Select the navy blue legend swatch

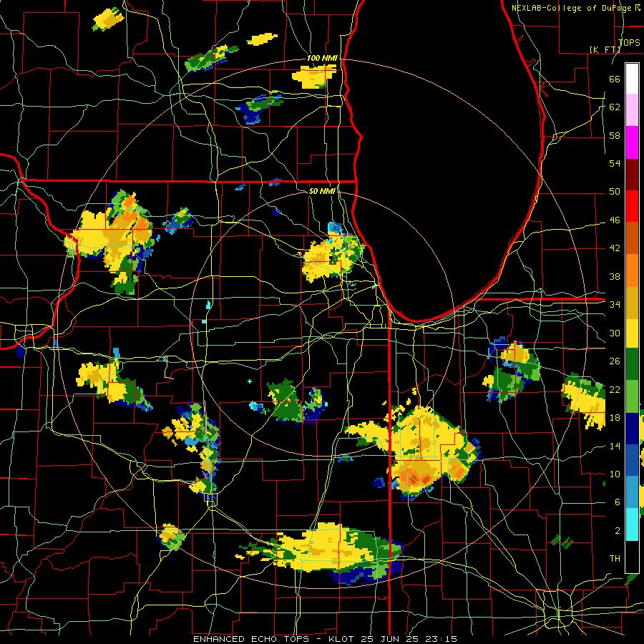(x=632, y=429)
